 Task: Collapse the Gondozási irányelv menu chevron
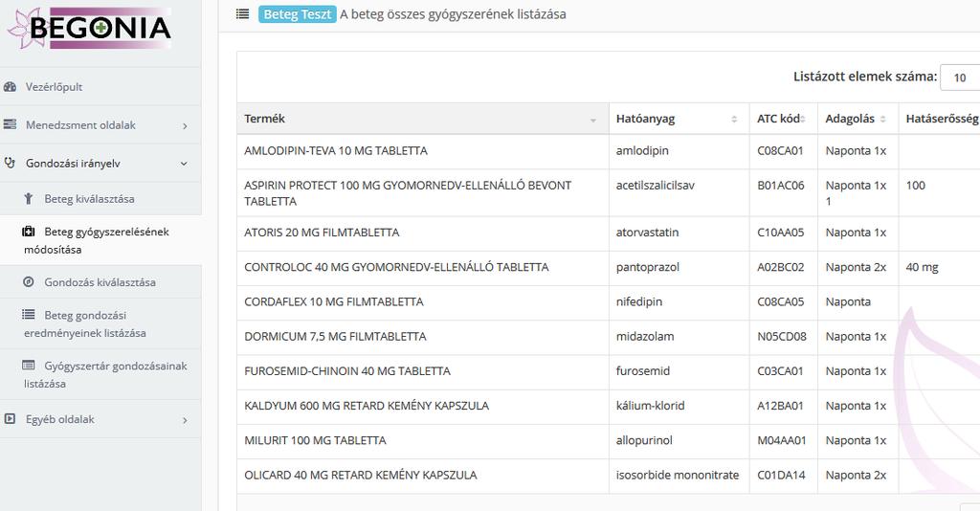click(x=184, y=164)
